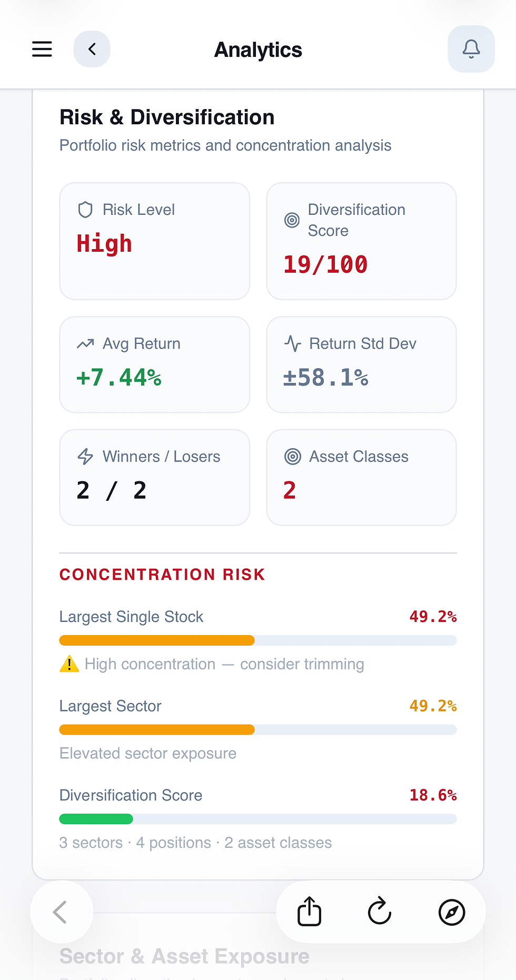The width and height of the screenshot is (516, 980).
Task: Tap the back chevron button in header
Action: pyautogui.click(x=92, y=49)
